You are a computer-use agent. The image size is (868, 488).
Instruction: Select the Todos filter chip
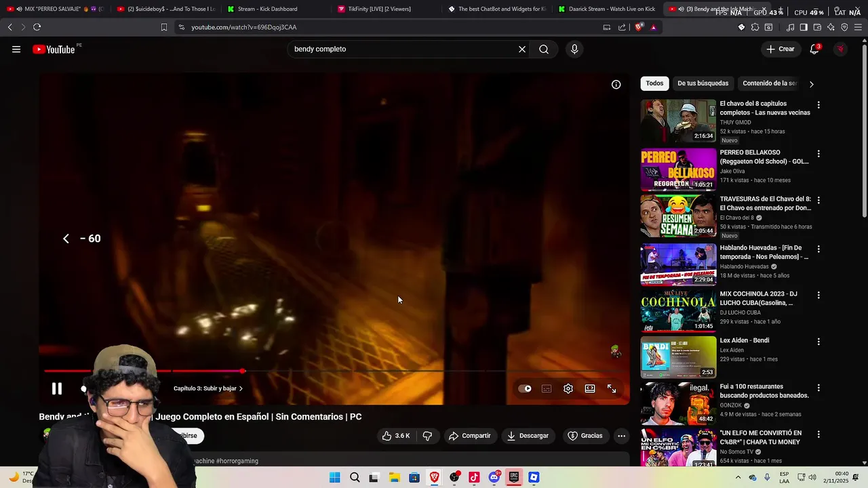click(x=654, y=83)
